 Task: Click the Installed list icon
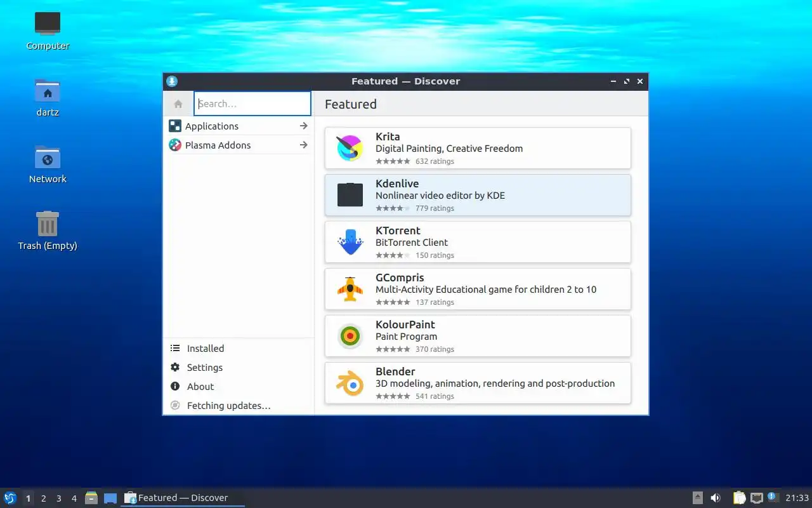coord(175,348)
